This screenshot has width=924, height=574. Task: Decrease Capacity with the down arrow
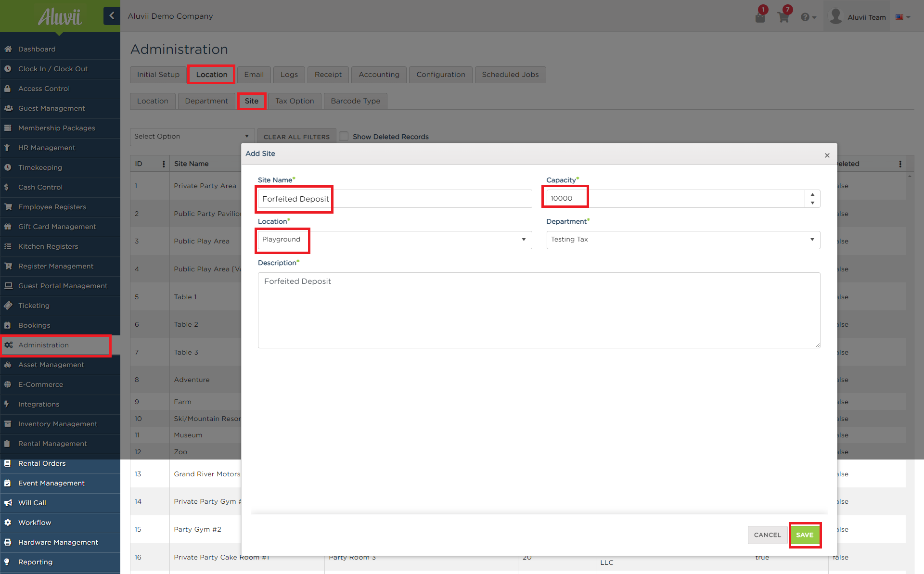(x=812, y=203)
